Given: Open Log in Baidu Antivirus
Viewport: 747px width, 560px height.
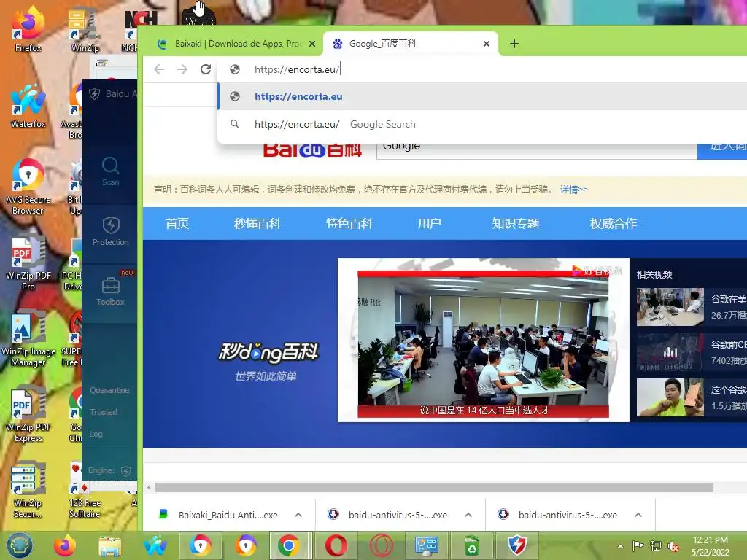Looking at the screenshot, I should [96, 435].
